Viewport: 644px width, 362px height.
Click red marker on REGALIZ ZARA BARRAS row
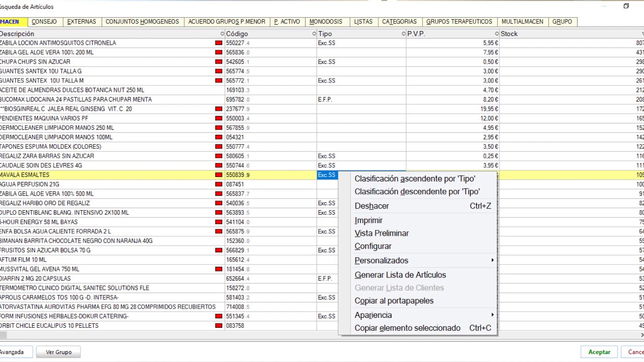point(219,156)
